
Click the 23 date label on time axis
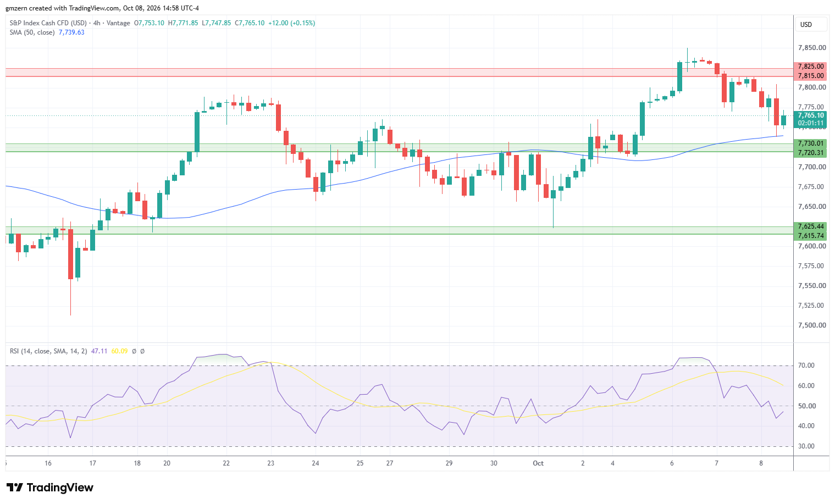[271, 463]
